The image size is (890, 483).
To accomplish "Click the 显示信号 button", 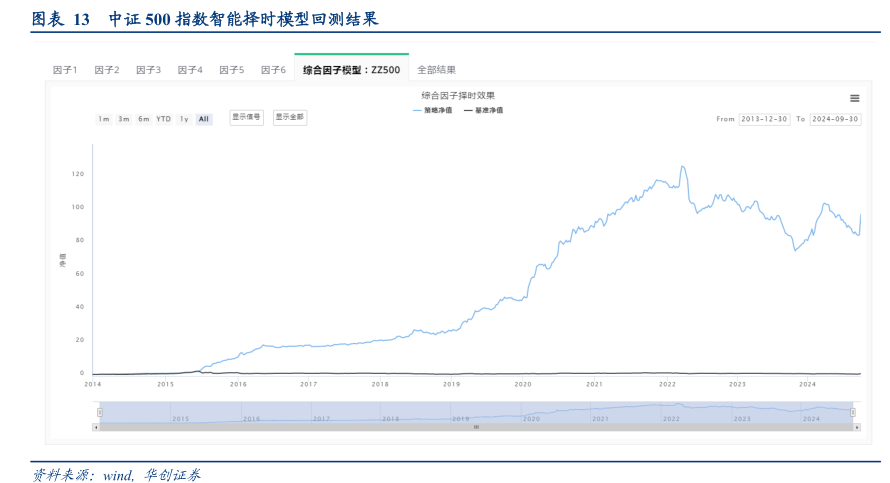I will pyautogui.click(x=246, y=117).
